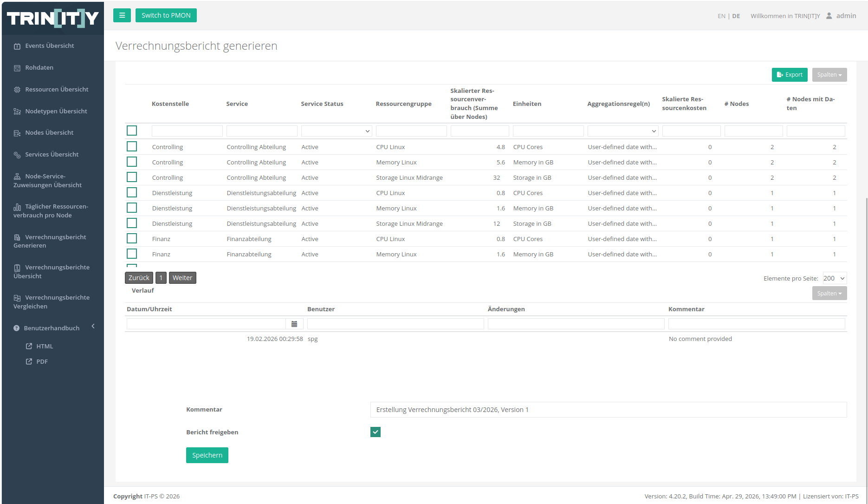Check the Controlling Storage Linux Midrange row checkbox
The image size is (868, 504).
(x=132, y=177)
